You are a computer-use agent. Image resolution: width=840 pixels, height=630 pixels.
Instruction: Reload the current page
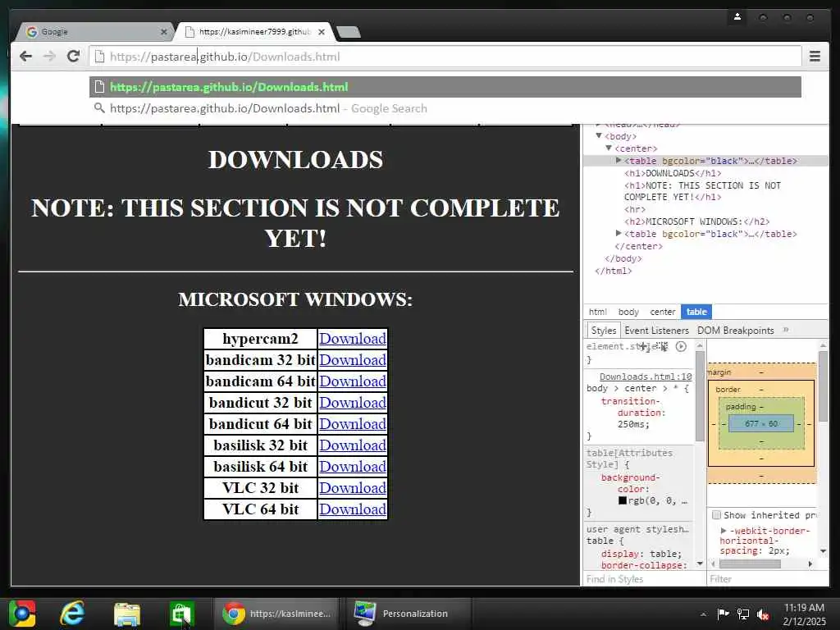pyautogui.click(x=73, y=56)
